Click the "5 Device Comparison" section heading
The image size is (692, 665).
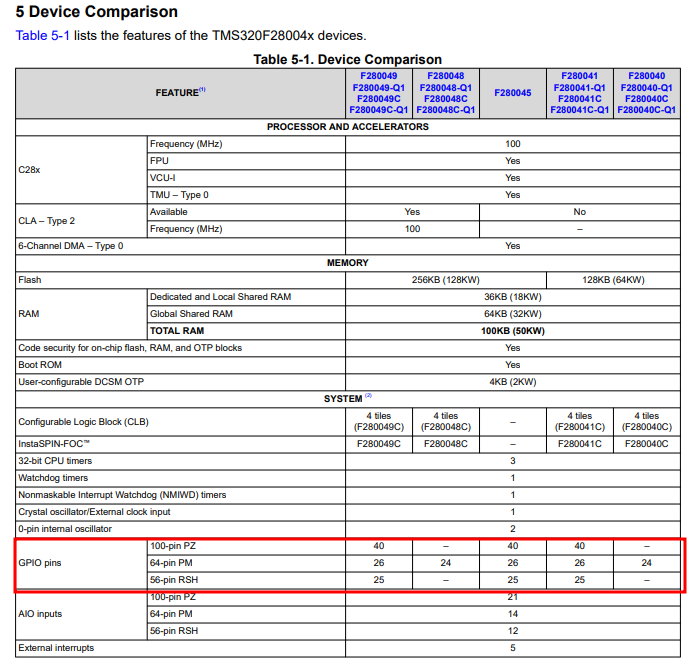coord(96,12)
